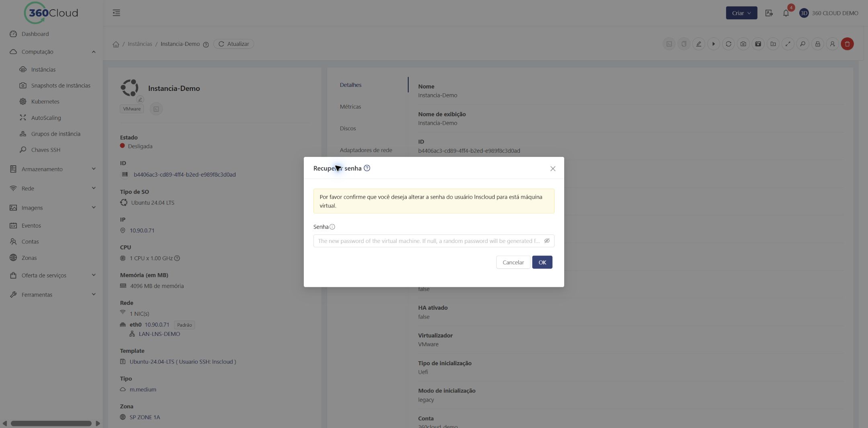Click the notifications bell icon
Image resolution: width=868 pixels, height=428 pixels.
[x=786, y=13]
